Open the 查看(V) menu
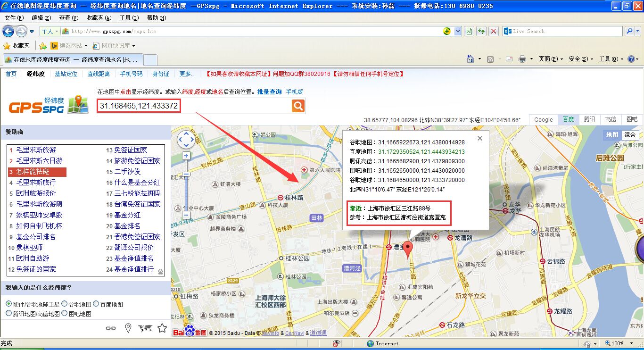Image resolution: width=644 pixels, height=350 pixels. 68,18
